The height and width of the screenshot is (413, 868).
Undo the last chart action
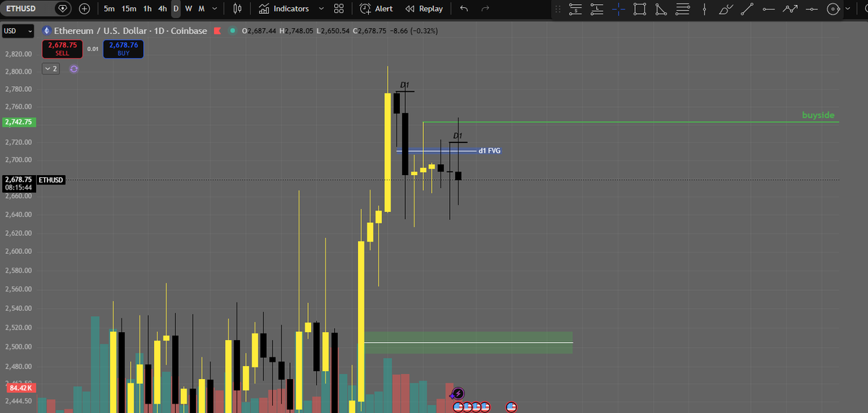pos(464,9)
